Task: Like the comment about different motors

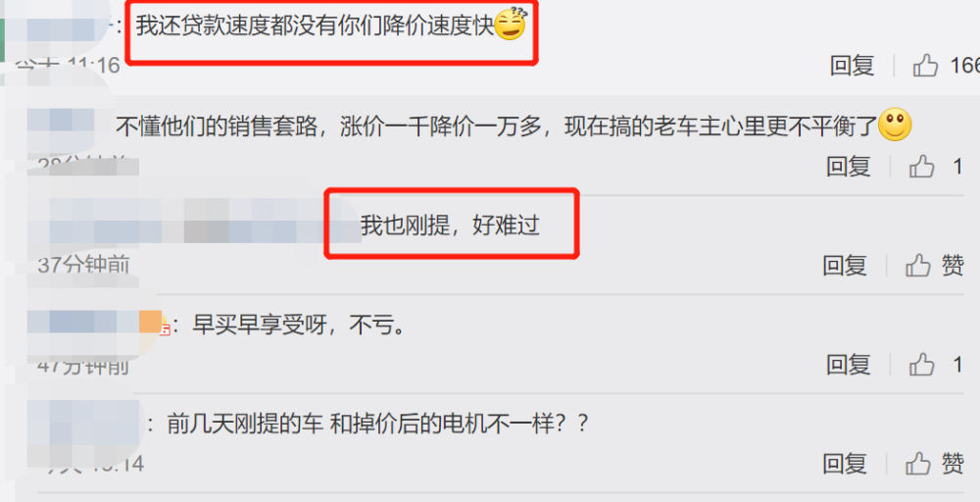Action: pos(918,464)
